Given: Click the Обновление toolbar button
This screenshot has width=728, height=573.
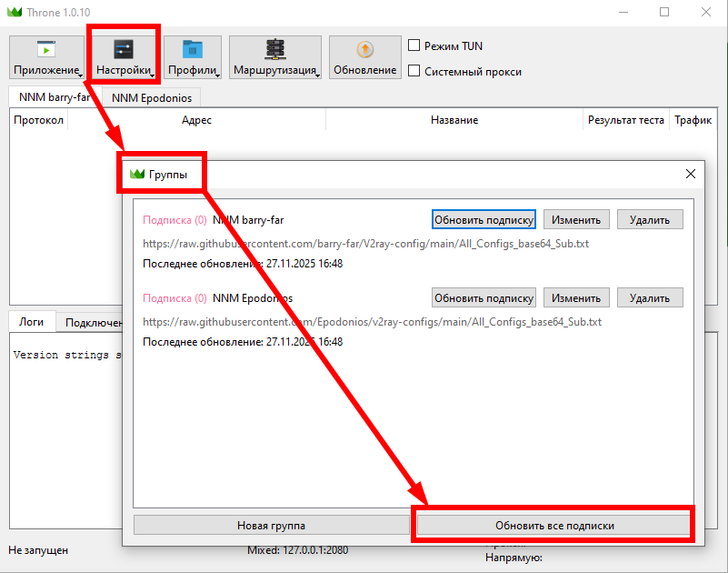Looking at the screenshot, I should click(x=365, y=57).
